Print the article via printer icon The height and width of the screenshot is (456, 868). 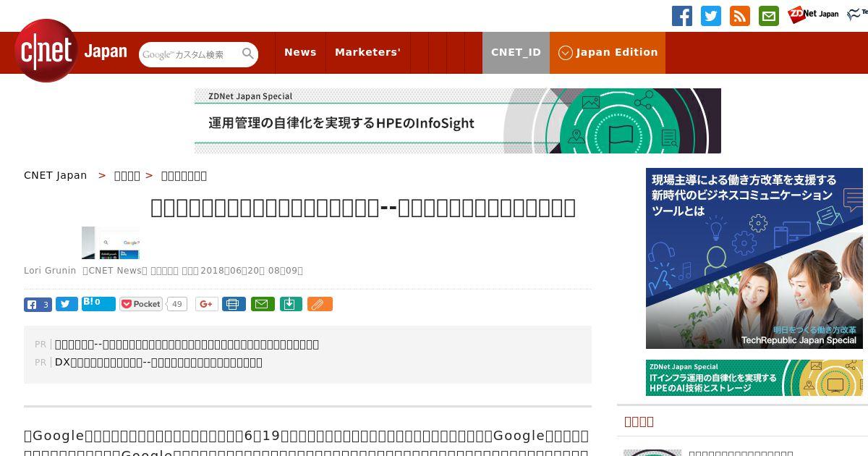click(x=234, y=304)
